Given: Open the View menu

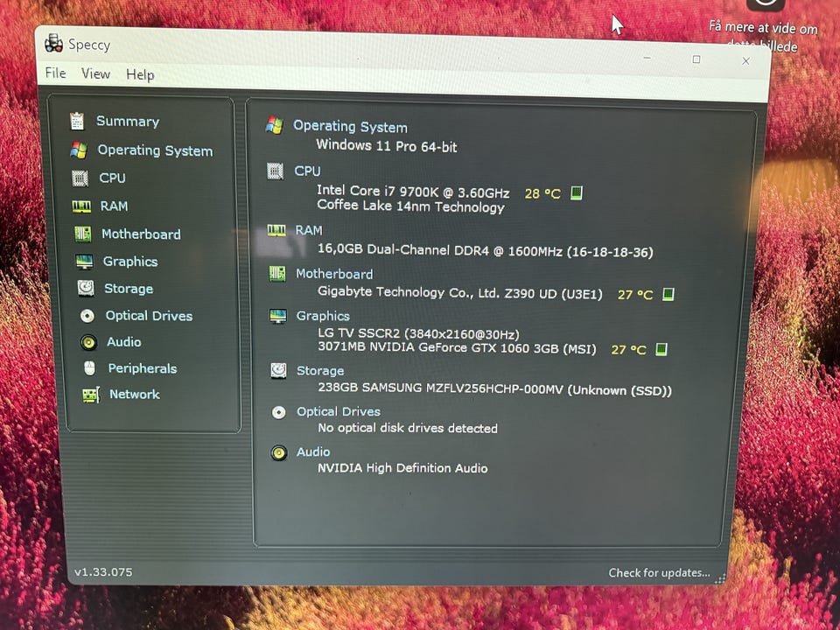Looking at the screenshot, I should click(96, 73).
